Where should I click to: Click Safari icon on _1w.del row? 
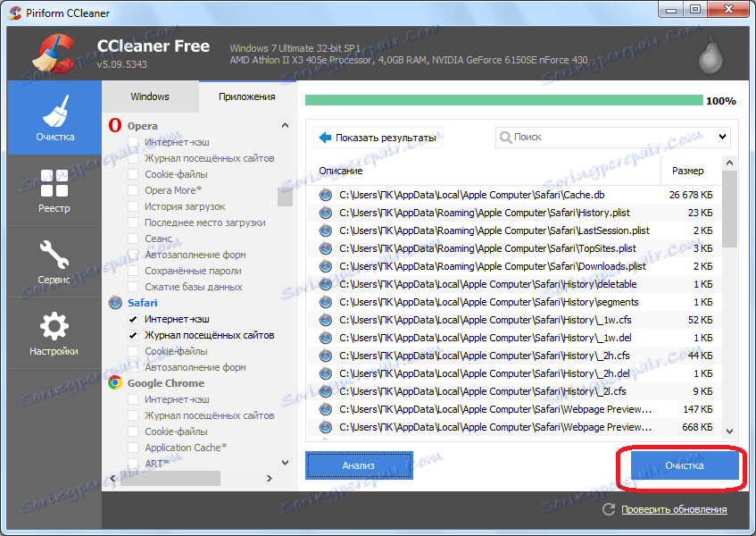326,338
